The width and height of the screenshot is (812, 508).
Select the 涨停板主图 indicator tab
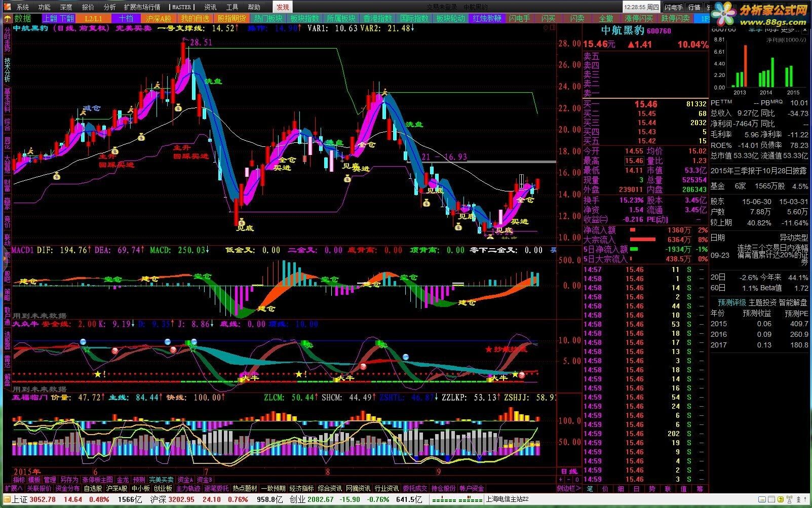(98, 480)
